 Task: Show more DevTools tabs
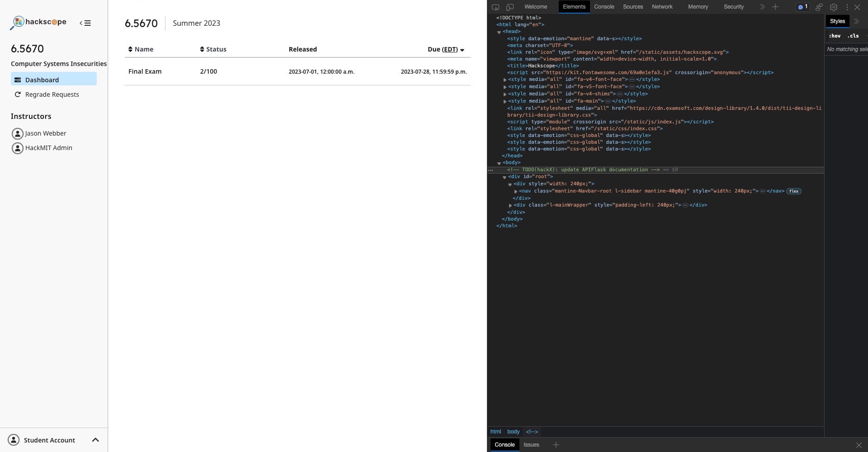(762, 7)
